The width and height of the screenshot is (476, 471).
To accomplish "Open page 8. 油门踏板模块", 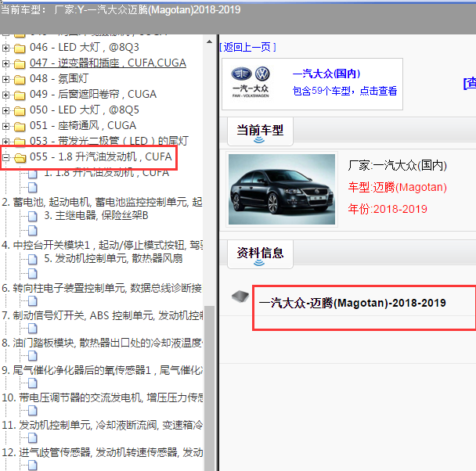I will click(103, 343).
